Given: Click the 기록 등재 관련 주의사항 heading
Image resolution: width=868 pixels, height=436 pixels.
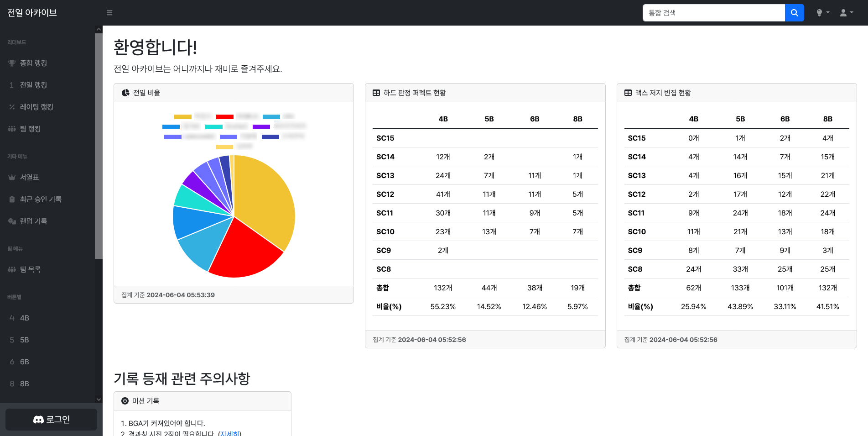Looking at the screenshot, I should 182,378.
